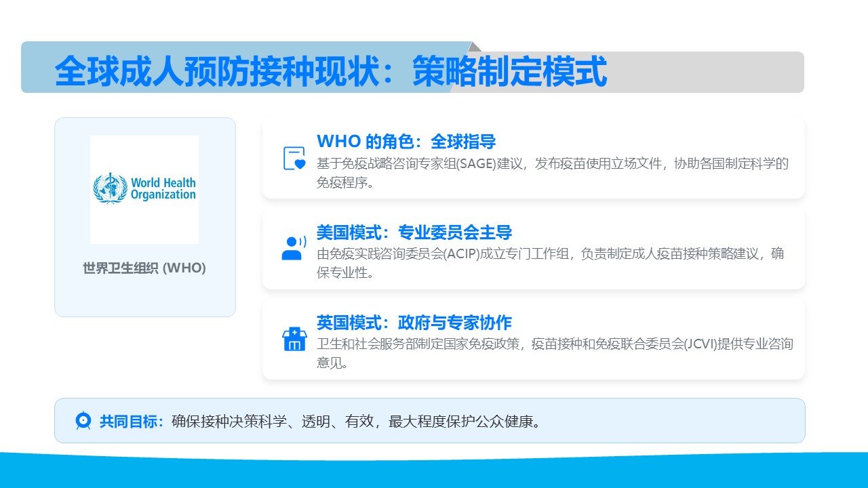Click the SAGE description paragraph
868x488 pixels.
coord(552,173)
